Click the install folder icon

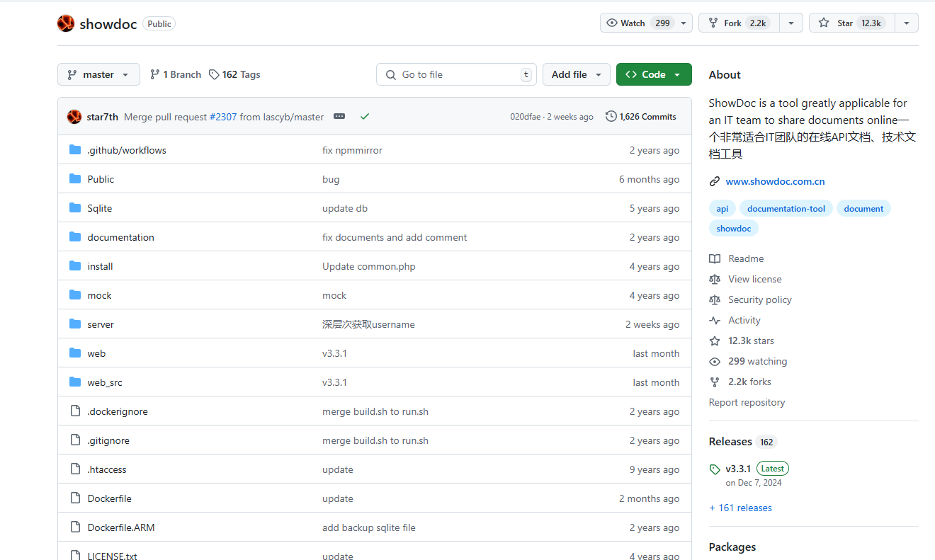75,266
